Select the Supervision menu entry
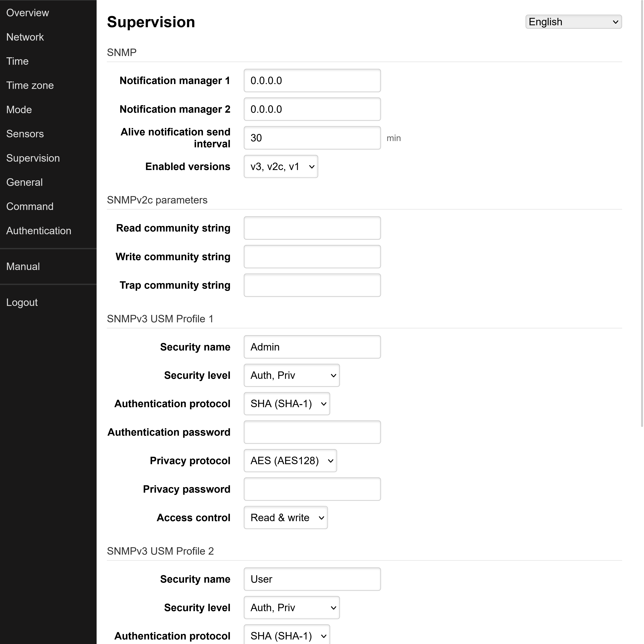 click(x=33, y=158)
